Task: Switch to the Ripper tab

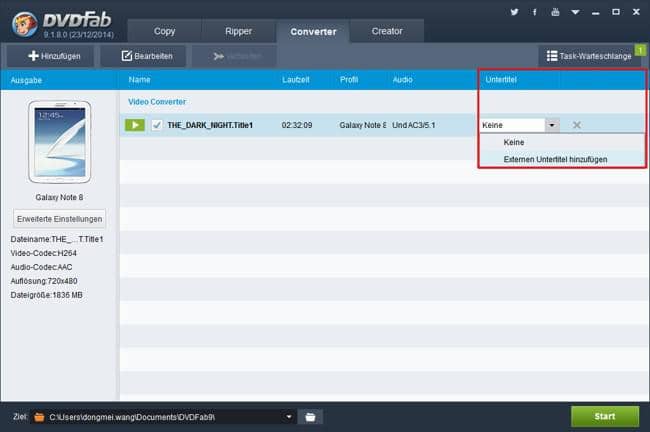Action: pyautogui.click(x=238, y=31)
